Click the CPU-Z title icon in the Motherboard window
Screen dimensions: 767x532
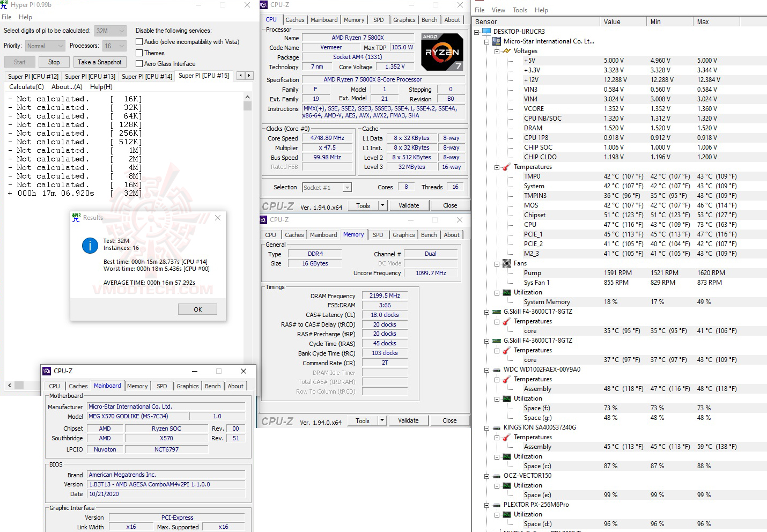click(47, 371)
